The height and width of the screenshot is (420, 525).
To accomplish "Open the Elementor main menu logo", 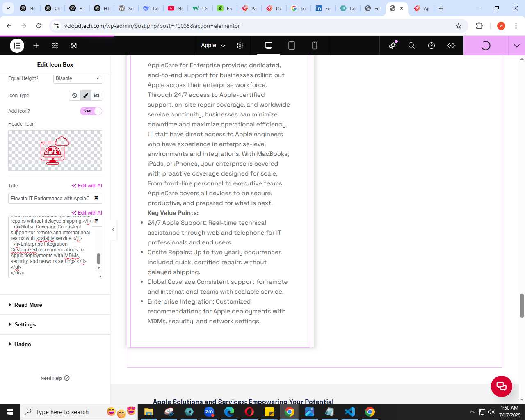I will [x=17, y=46].
